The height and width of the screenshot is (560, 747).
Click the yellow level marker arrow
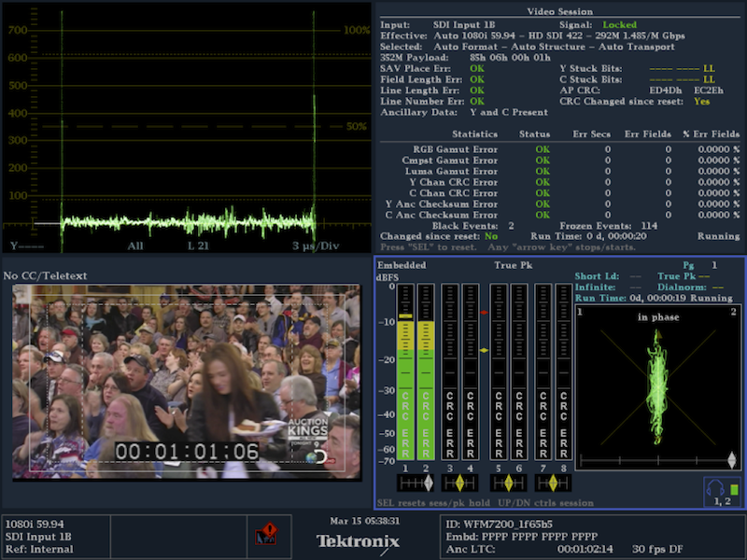pyautogui.click(x=484, y=350)
